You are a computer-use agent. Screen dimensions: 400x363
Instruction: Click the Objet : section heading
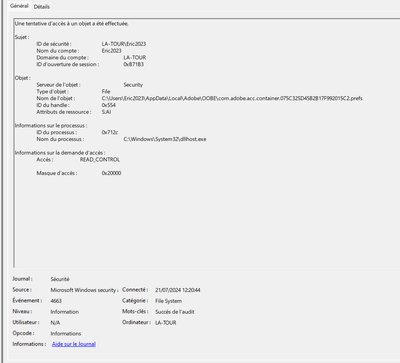(23, 78)
